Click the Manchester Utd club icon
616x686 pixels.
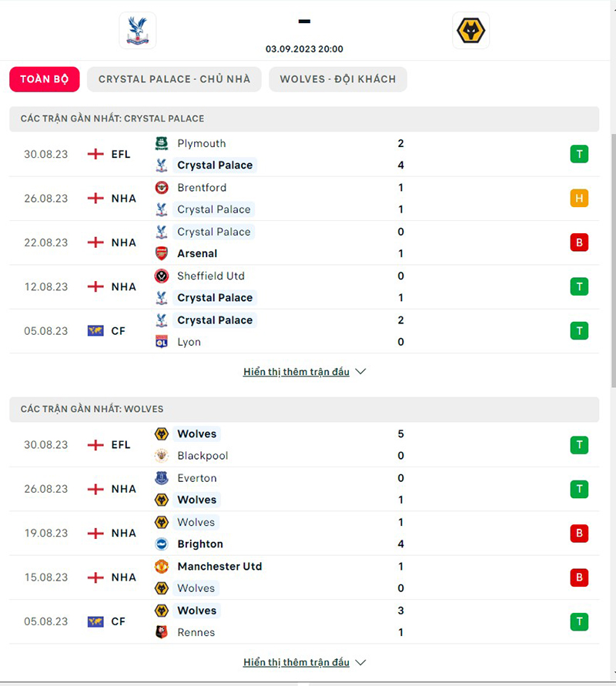point(162,566)
